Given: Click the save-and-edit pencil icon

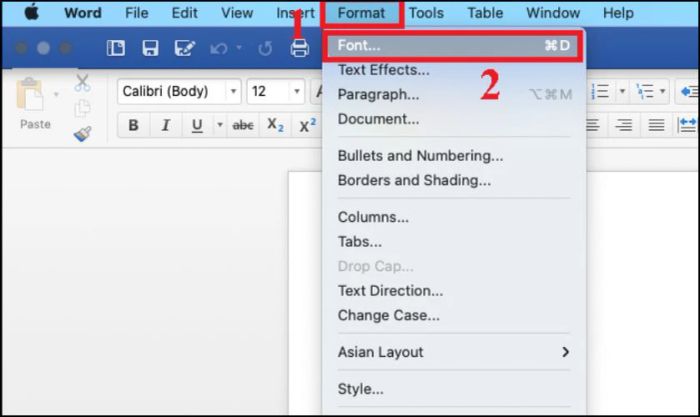Looking at the screenshot, I should pos(184,48).
